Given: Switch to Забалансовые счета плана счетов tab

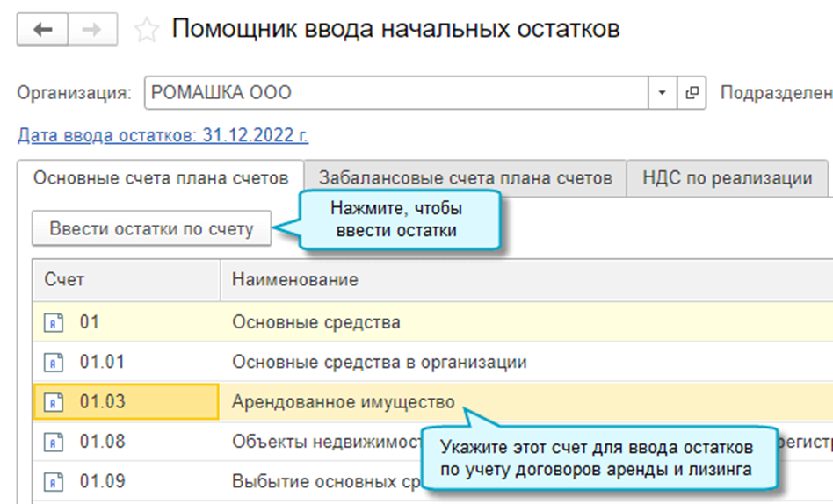Looking at the screenshot, I should pos(465,178).
